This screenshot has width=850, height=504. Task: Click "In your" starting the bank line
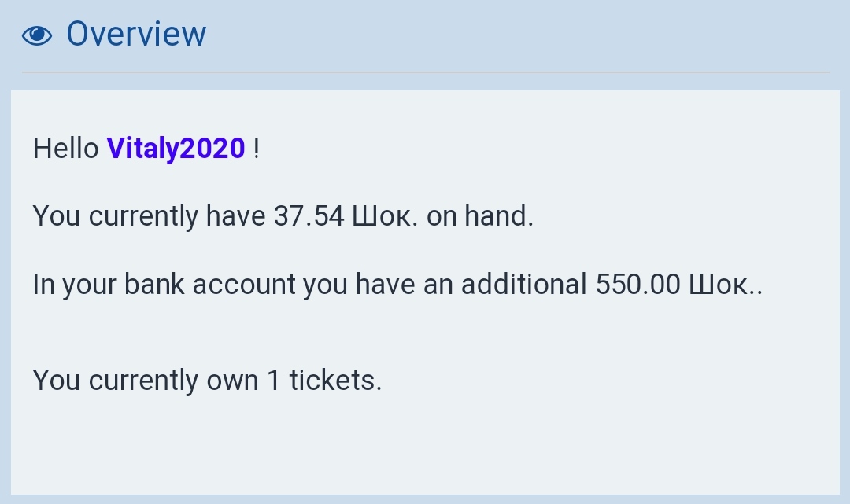pyautogui.click(x=63, y=285)
